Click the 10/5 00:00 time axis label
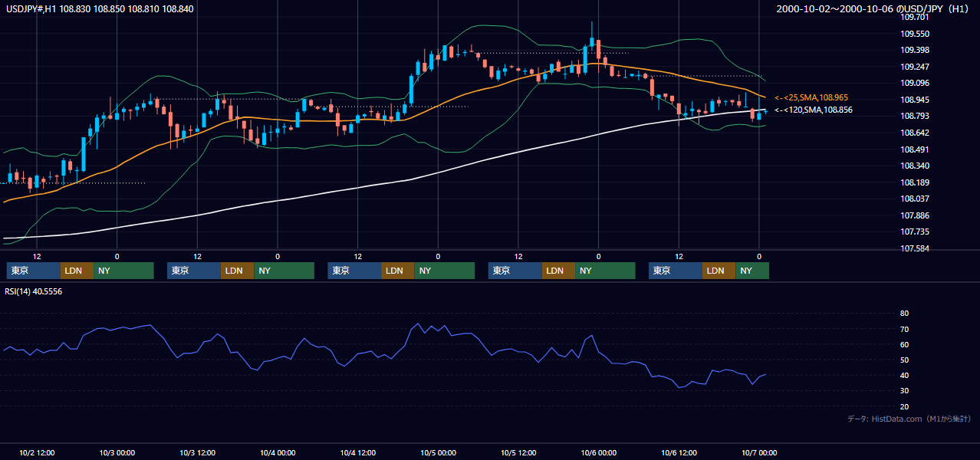 pyautogui.click(x=438, y=452)
